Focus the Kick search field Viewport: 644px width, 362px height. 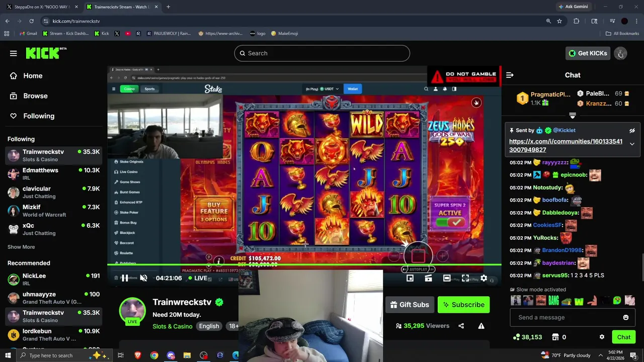click(x=322, y=53)
